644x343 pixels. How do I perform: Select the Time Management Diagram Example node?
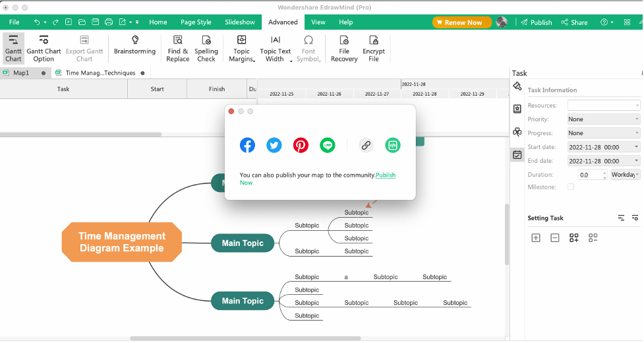[121, 242]
